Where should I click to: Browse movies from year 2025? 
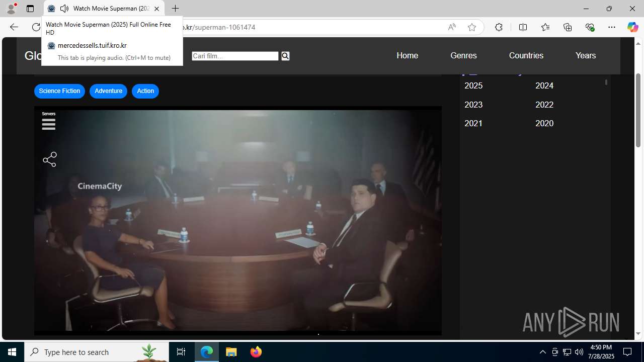coord(473,86)
